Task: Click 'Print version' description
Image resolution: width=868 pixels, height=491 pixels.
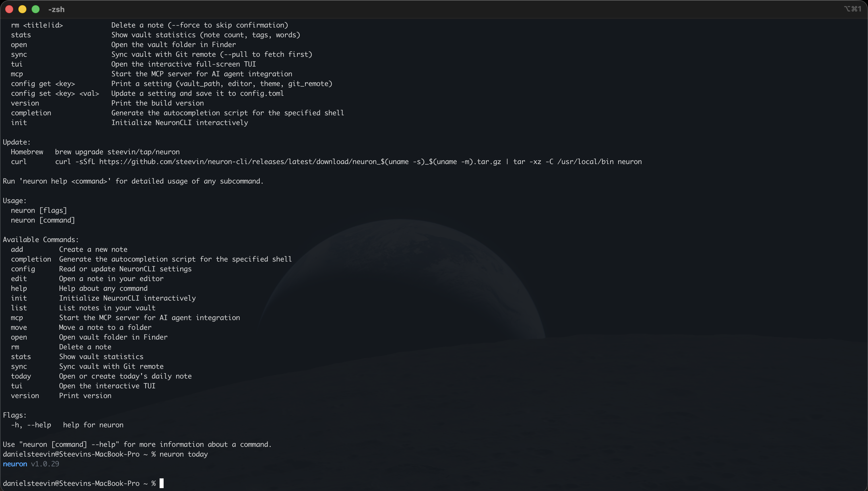Action: point(85,396)
